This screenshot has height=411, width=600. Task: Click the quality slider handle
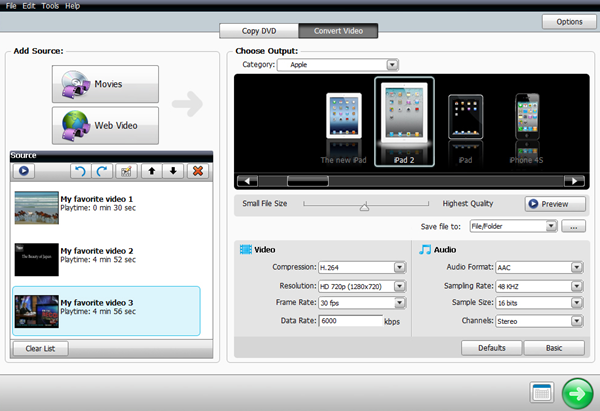click(x=364, y=207)
